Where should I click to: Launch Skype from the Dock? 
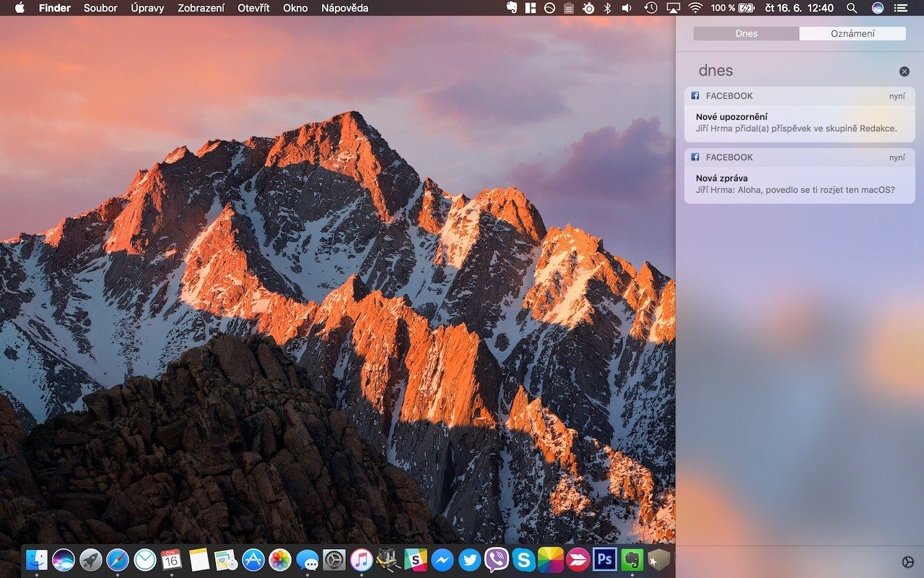pos(523,560)
